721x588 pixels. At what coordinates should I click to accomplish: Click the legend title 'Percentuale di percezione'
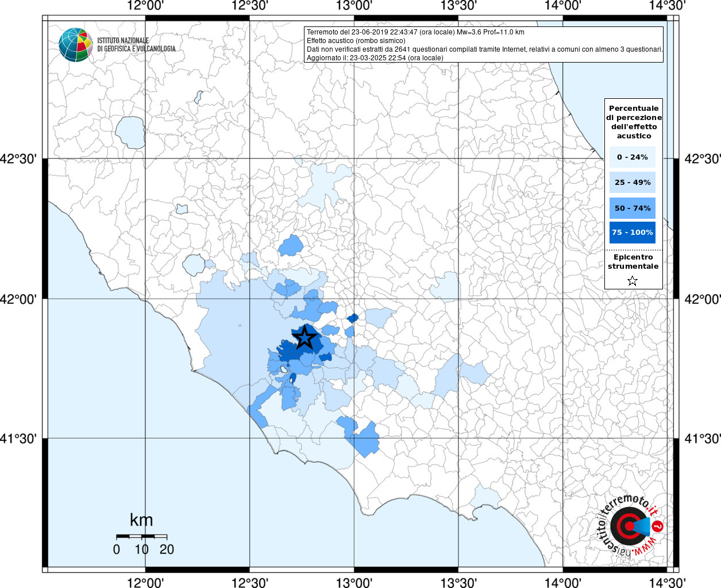[634, 122]
